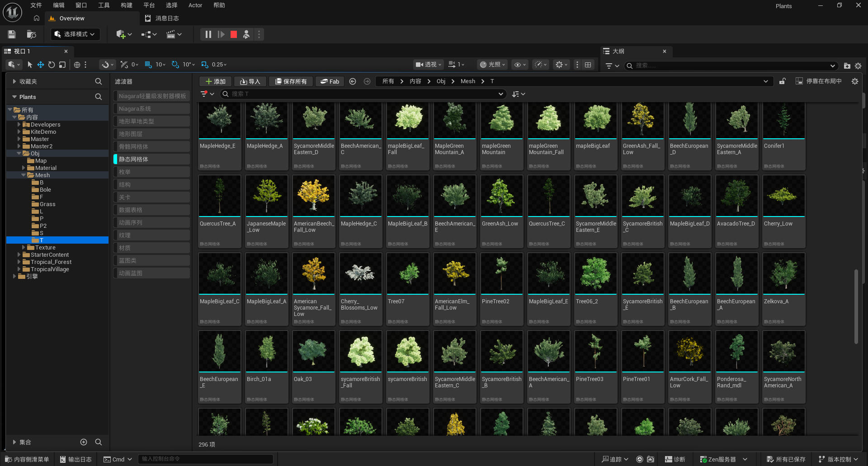Image resolution: width=868 pixels, height=466 pixels.
Task: Click the lock icon beside path bar
Action: point(783,81)
